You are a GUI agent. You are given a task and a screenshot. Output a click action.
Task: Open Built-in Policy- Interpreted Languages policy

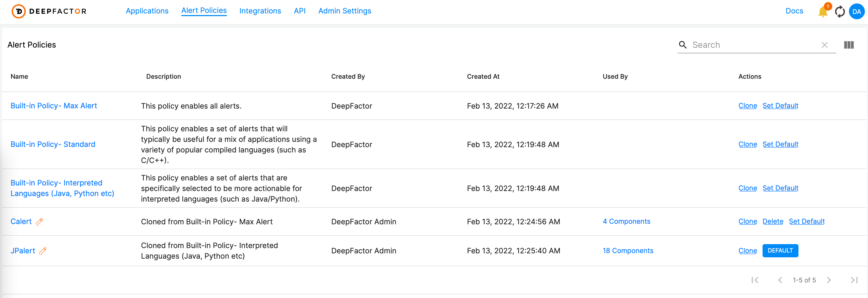click(62, 188)
